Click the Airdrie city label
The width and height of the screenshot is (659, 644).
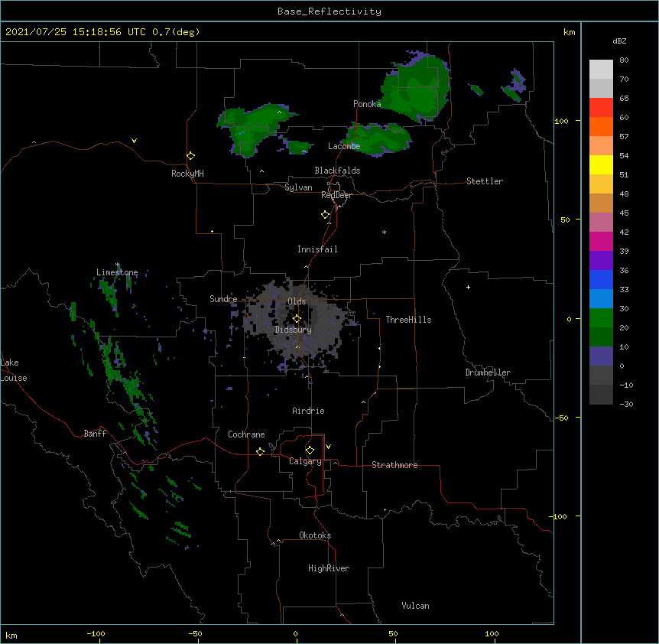[x=309, y=411]
